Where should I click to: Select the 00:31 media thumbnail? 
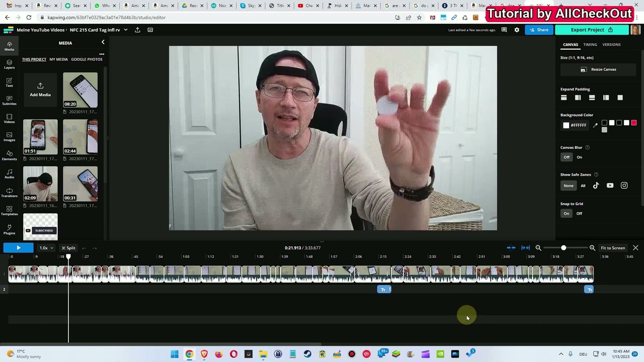click(80, 184)
